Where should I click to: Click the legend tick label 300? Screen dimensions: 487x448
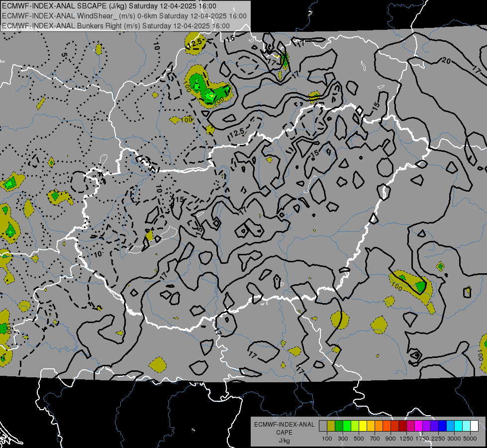click(x=343, y=439)
